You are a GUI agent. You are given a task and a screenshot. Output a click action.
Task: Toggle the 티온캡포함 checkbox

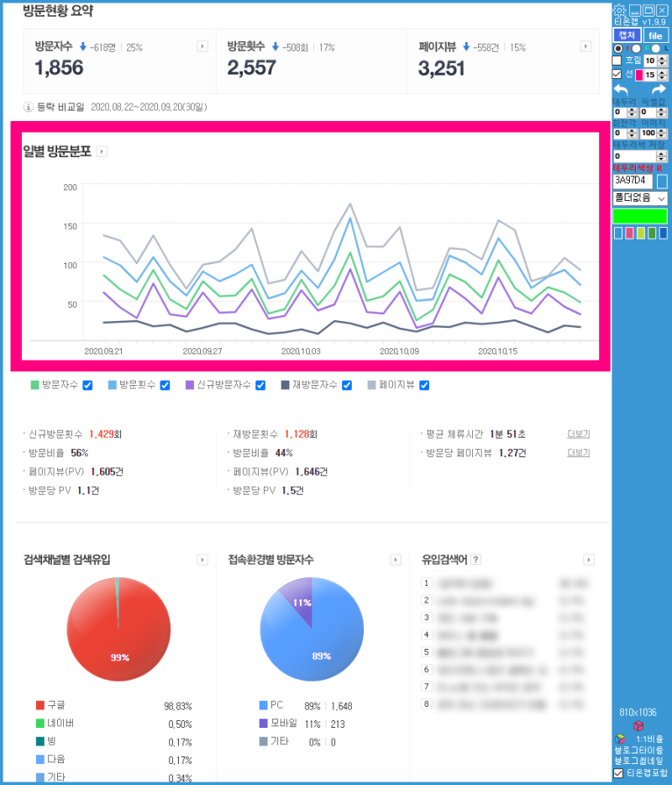618,773
